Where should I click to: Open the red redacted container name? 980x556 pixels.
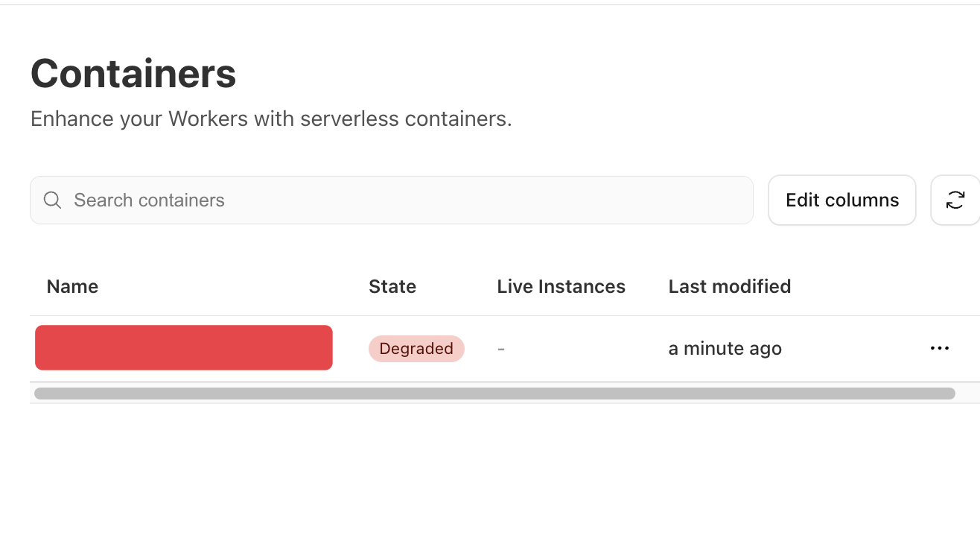(x=184, y=347)
